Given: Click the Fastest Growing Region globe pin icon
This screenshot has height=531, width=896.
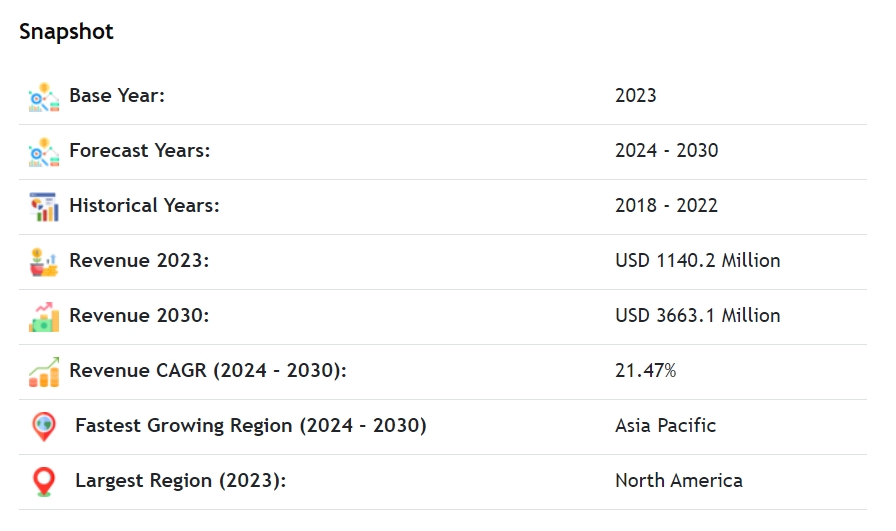Looking at the screenshot, I should click(44, 427).
